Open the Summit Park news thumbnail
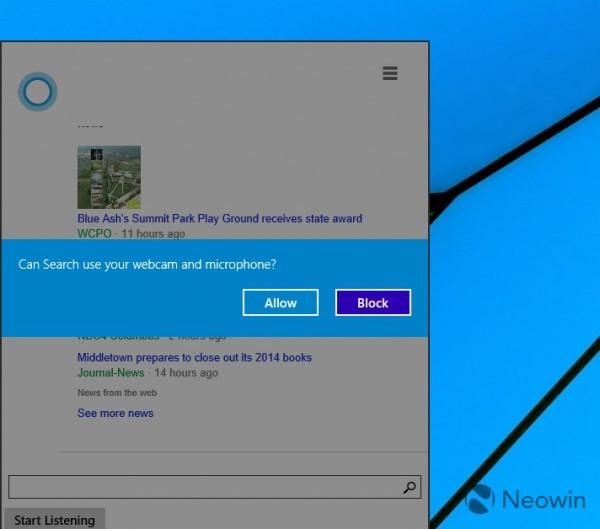The height and width of the screenshot is (529, 600). tap(109, 177)
